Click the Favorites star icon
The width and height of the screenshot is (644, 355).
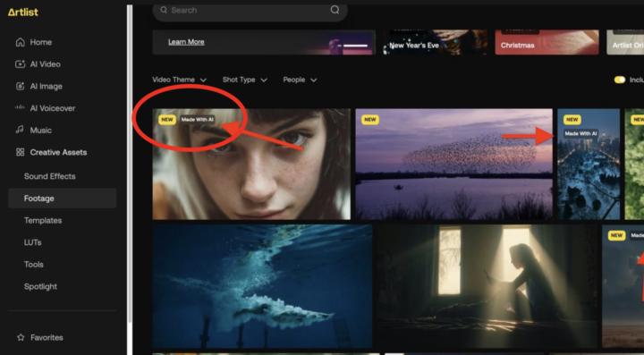click(21, 337)
